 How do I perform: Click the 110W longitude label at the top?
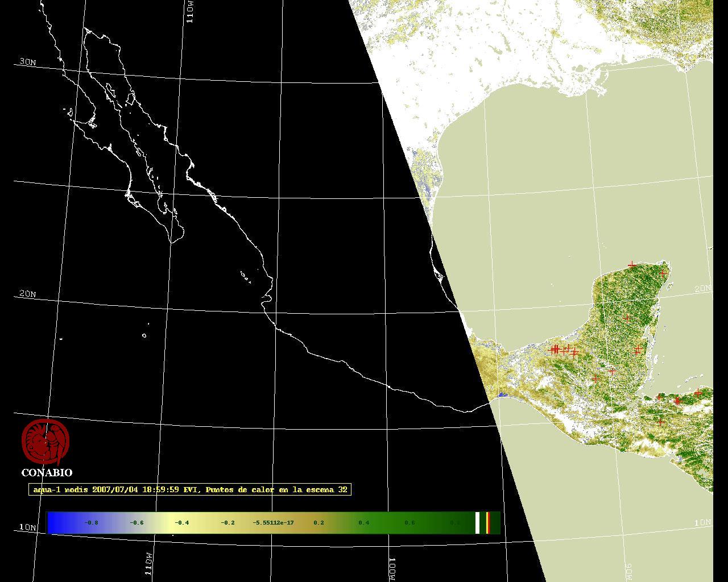(x=191, y=11)
